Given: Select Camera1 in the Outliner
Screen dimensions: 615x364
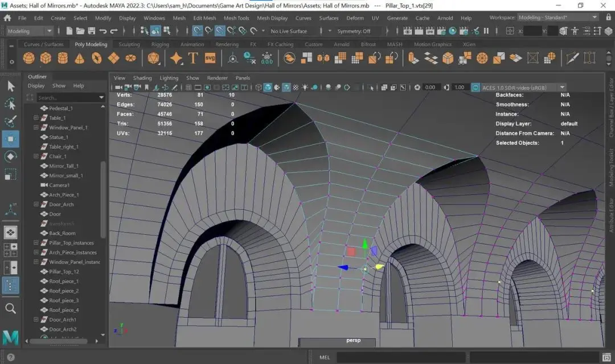Looking at the screenshot, I should pos(60,185).
